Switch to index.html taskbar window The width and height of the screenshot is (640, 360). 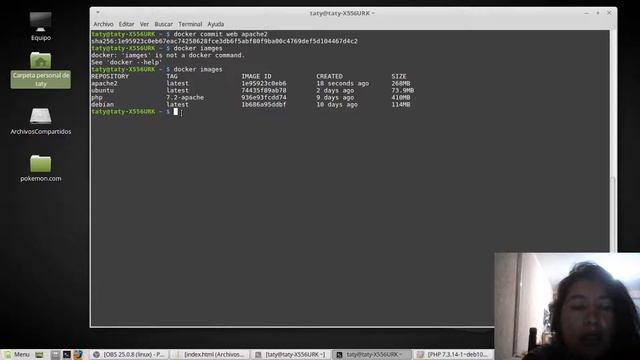(210, 355)
